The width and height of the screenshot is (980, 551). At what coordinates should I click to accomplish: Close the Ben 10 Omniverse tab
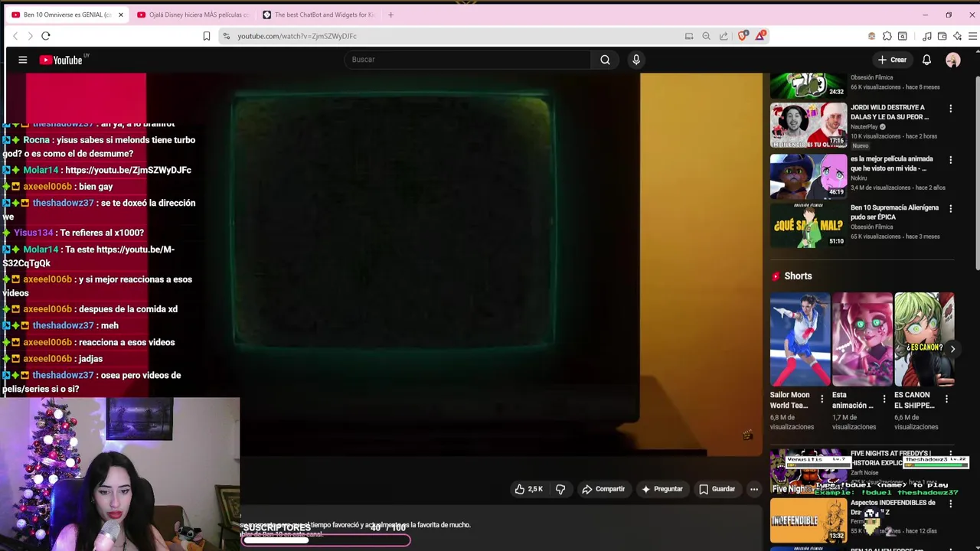click(120, 15)
